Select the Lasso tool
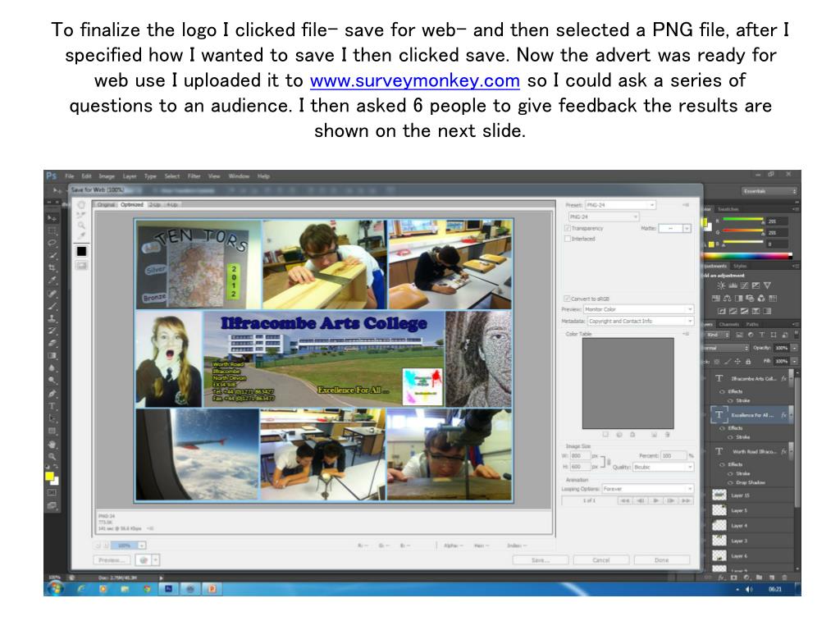Image resolution: width=840 pixels, height=630 pixels. (x=52, y=243)
